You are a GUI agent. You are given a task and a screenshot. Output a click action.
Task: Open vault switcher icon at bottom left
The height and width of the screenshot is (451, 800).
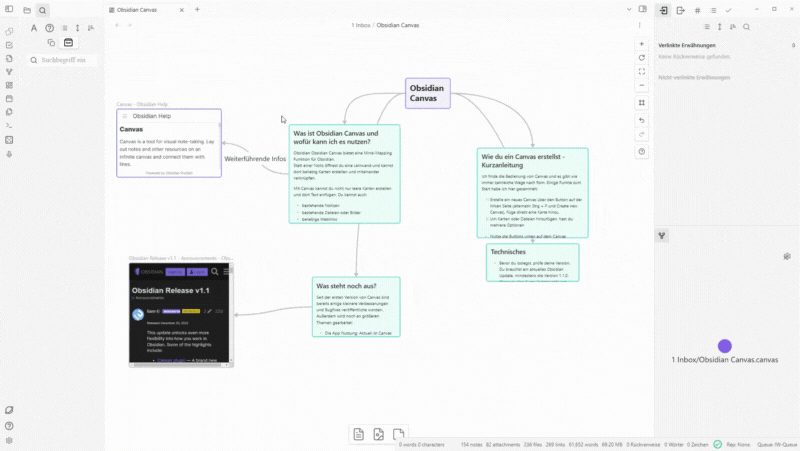(x=9, y=410)
